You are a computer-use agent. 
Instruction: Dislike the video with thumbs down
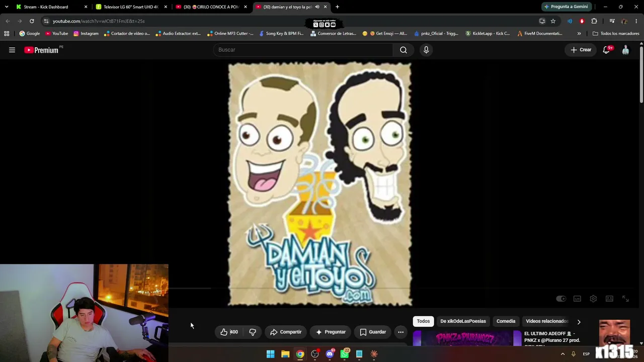pyautogui.click(x=253, y=332)
